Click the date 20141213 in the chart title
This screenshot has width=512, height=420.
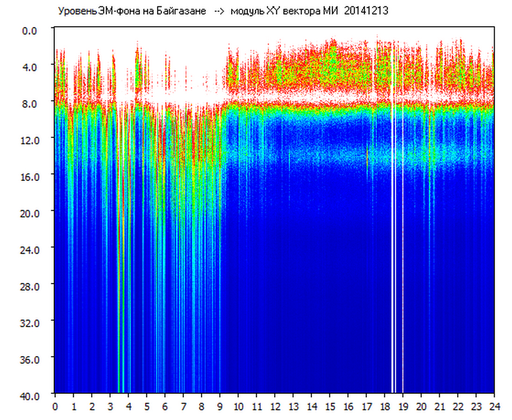click(366, 12)
